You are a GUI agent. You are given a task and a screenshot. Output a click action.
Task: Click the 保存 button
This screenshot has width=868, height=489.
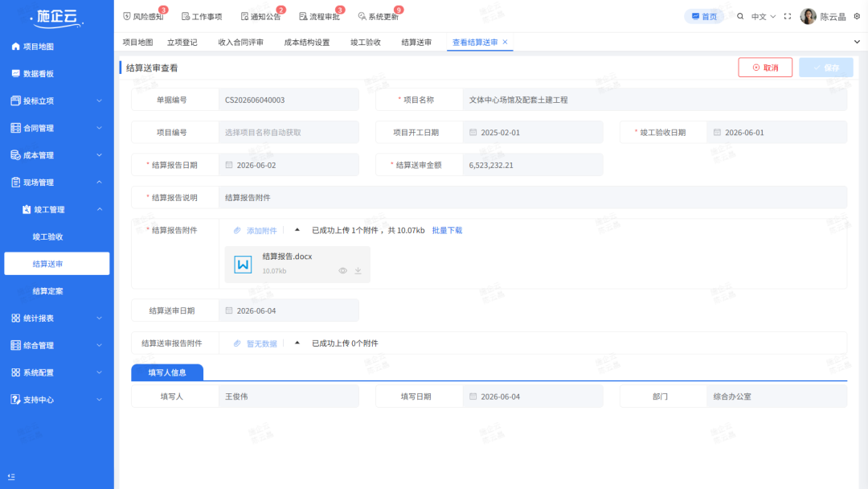826,68
